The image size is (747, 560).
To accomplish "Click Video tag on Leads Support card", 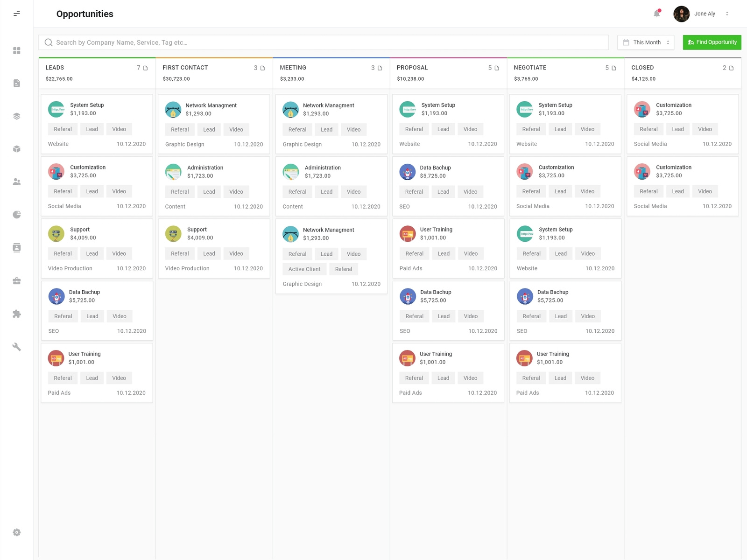I will click(119, 254).
